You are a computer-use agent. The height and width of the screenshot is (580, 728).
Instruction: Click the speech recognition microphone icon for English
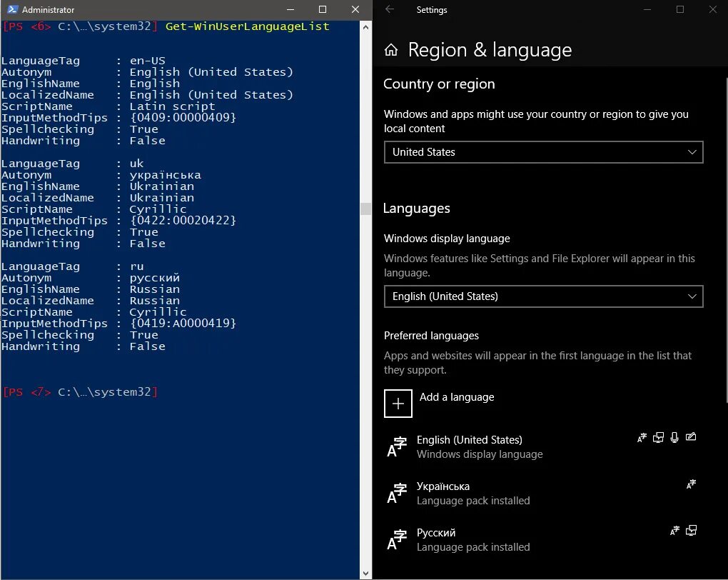[674, 437]
